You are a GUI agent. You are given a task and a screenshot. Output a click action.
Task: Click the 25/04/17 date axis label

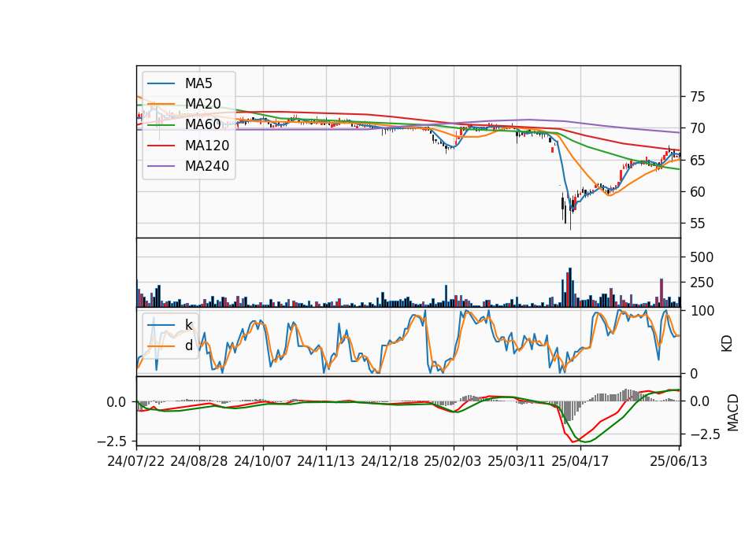(x=580, y=461)
